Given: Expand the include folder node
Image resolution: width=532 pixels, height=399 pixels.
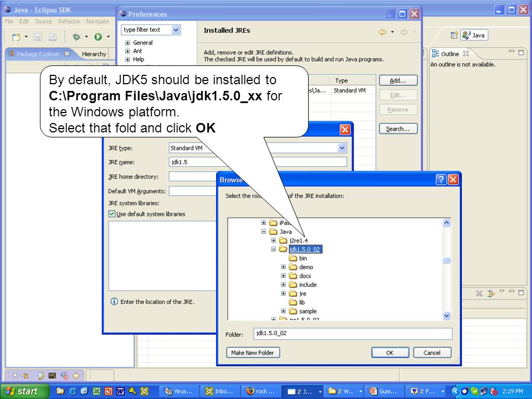Looking at the screenshot, I should tap(283, 284).
